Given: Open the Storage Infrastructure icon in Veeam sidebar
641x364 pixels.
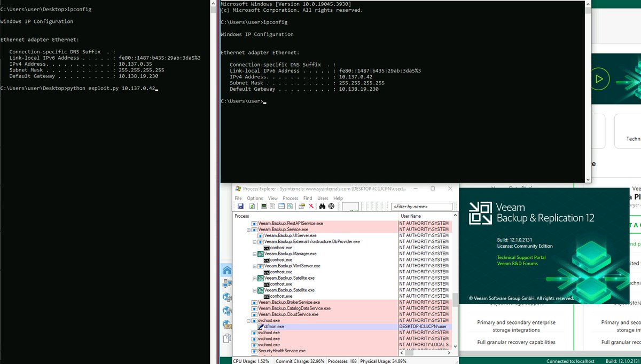Looking at the screenshot, I should [x=227, y=311].
